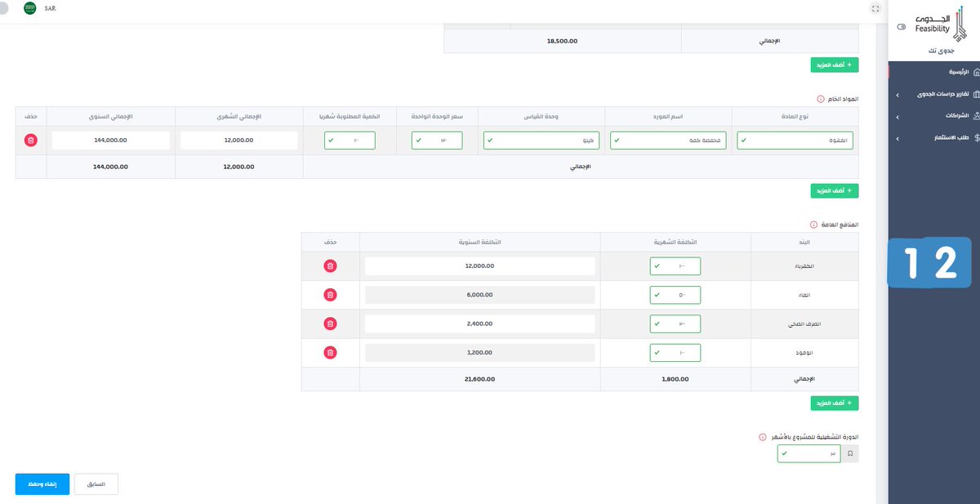
Task: Delete the الماء utility row
Action: (x=330, y=295)
